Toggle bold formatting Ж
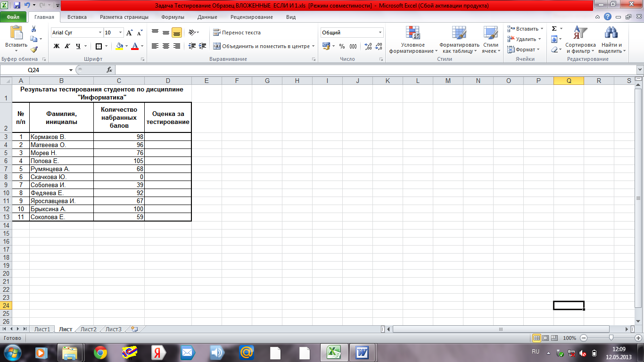 57,46
